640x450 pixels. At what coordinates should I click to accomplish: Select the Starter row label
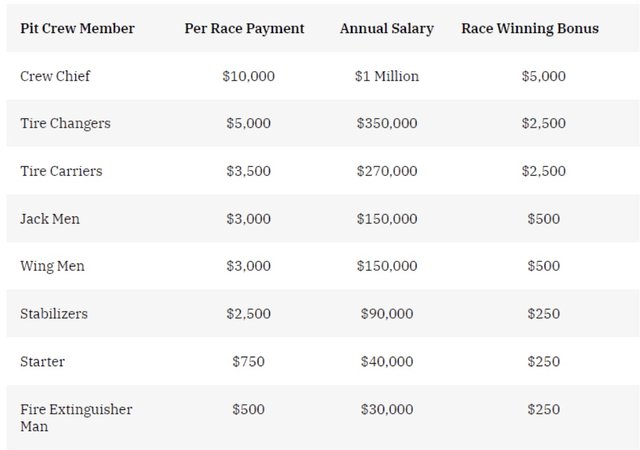point(43,361)
